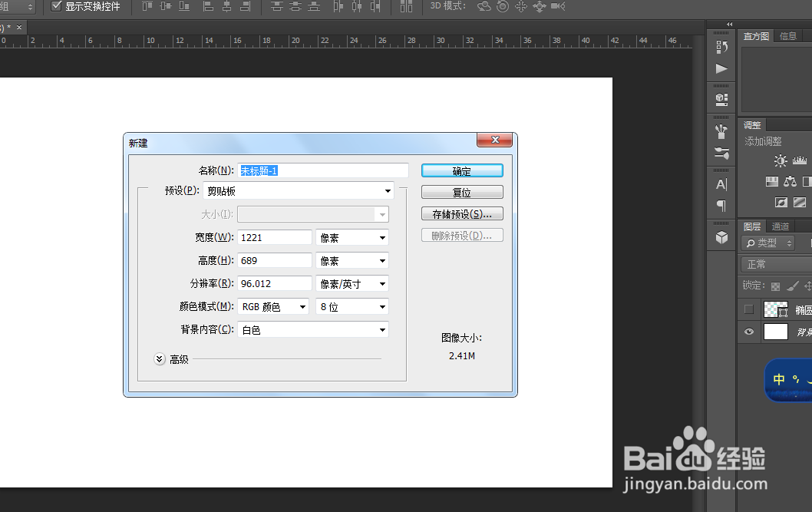The width and height of the screenshot is (812, 512).
Task: Click distribute top edges icon
Action: click(x=277, y=6)
